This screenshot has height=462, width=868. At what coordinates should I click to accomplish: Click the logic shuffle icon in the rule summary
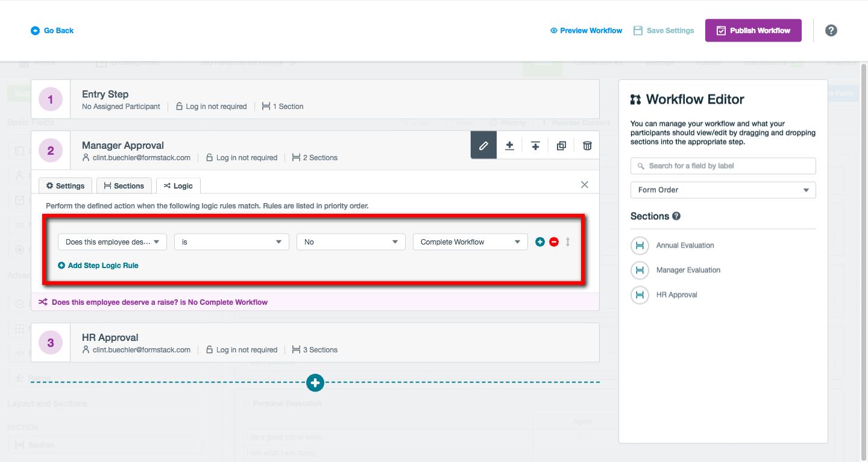pos(43,301)
